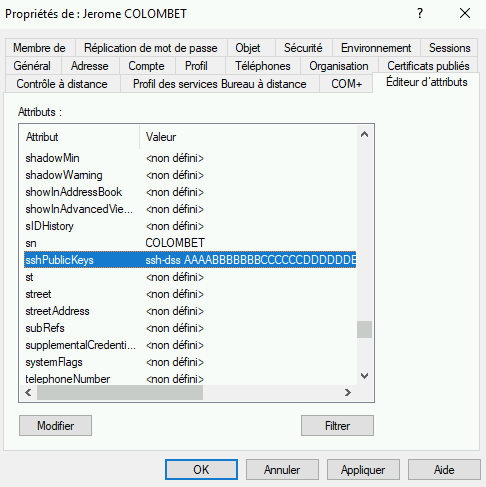Screen dimensions: 486x487
Task: Click the horizontal scroll left arrow
Action: click(28, 392)
